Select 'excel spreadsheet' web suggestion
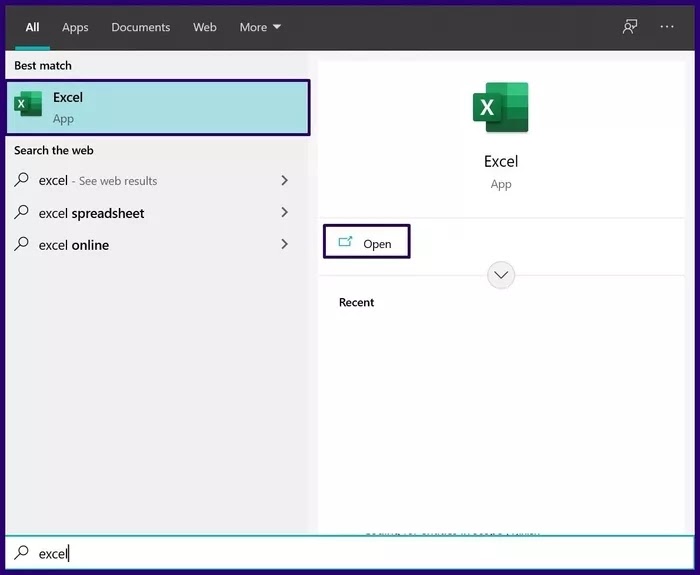 156,212
